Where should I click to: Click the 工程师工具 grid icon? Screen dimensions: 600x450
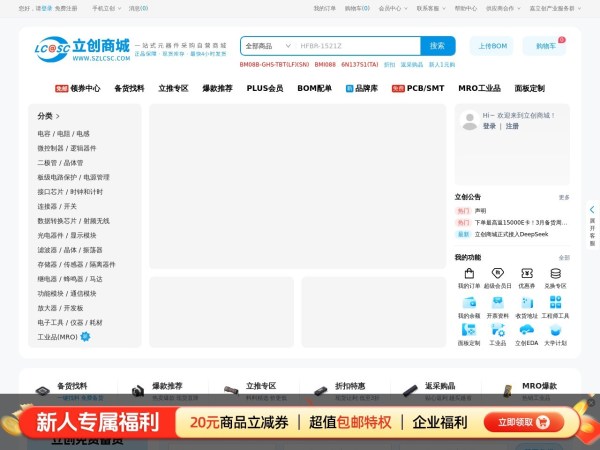pyautogui.click(x=555, y=302)
